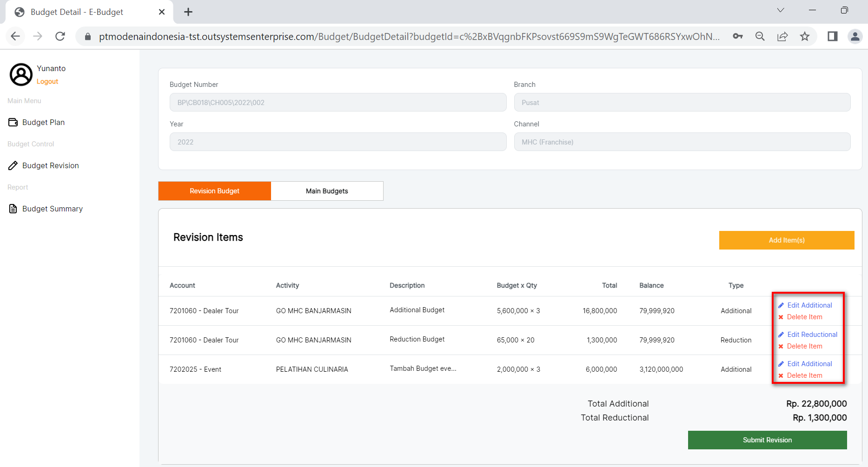
Task: Click the Yunanto user profile avatar icon
Action: [x=21, y=74]
